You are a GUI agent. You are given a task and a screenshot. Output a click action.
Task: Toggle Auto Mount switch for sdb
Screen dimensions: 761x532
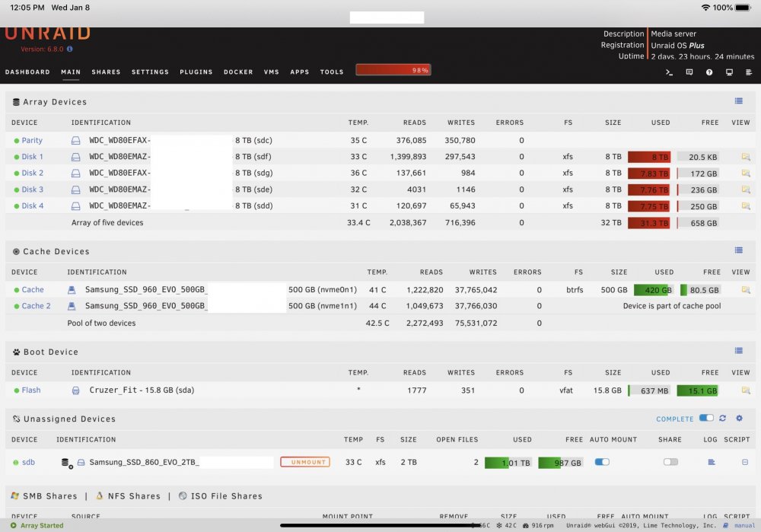point(602,462)
